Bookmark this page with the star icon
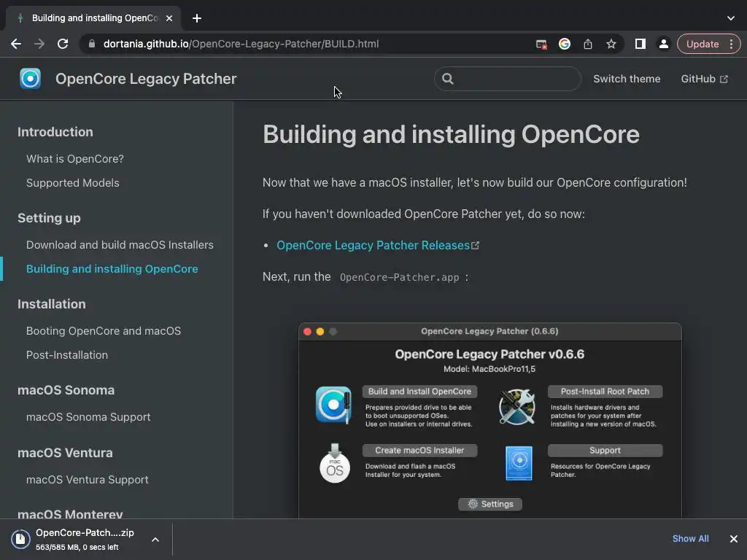 pyautogui.click(x=611, y=44)
